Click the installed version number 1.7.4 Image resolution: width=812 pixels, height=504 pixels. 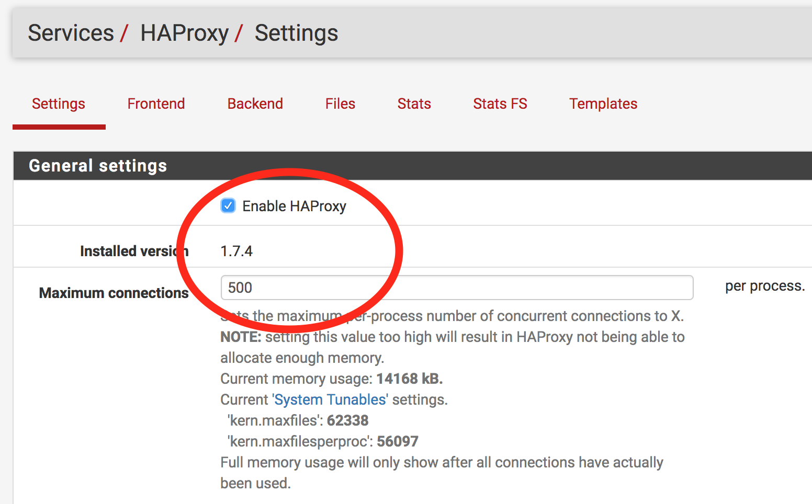[236, 251]
